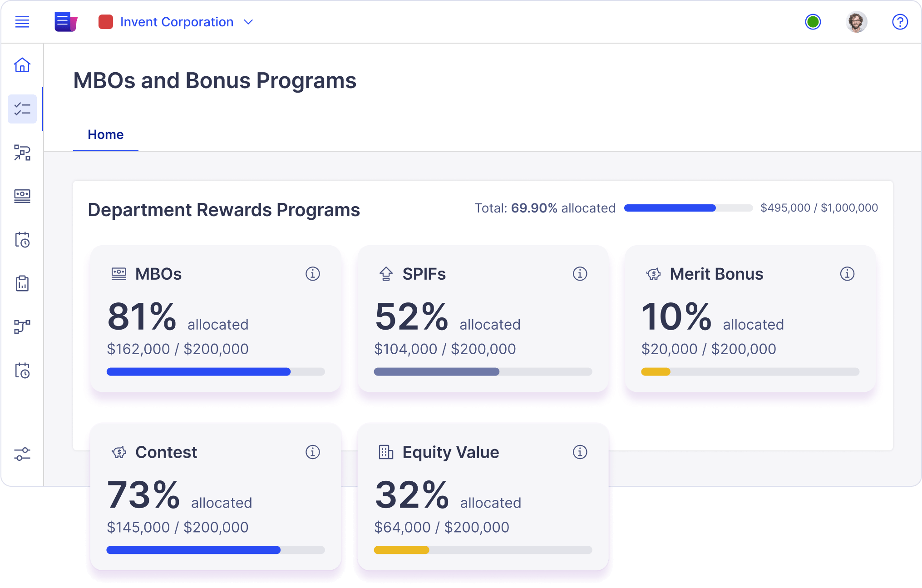Open the Home icon in the sidebar
The height and width of the screenshot is (588, 922).
click(22, 65)
